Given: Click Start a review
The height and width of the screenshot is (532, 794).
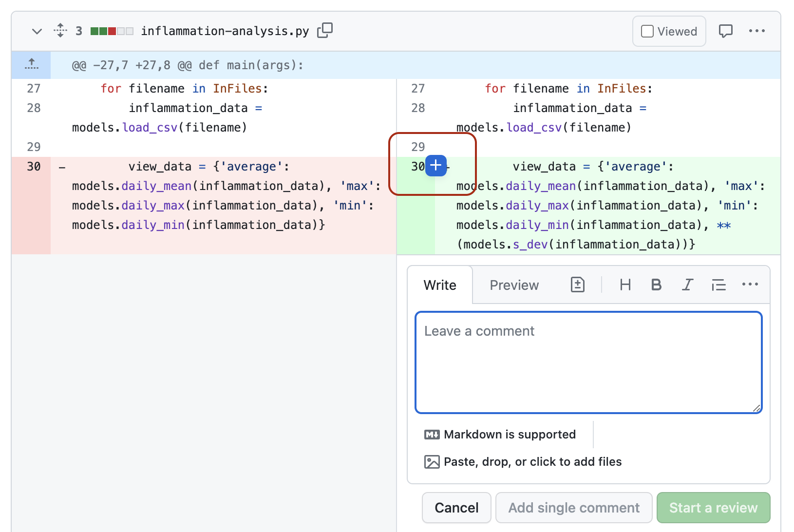Looking at the screenshot, I should 713,507.
